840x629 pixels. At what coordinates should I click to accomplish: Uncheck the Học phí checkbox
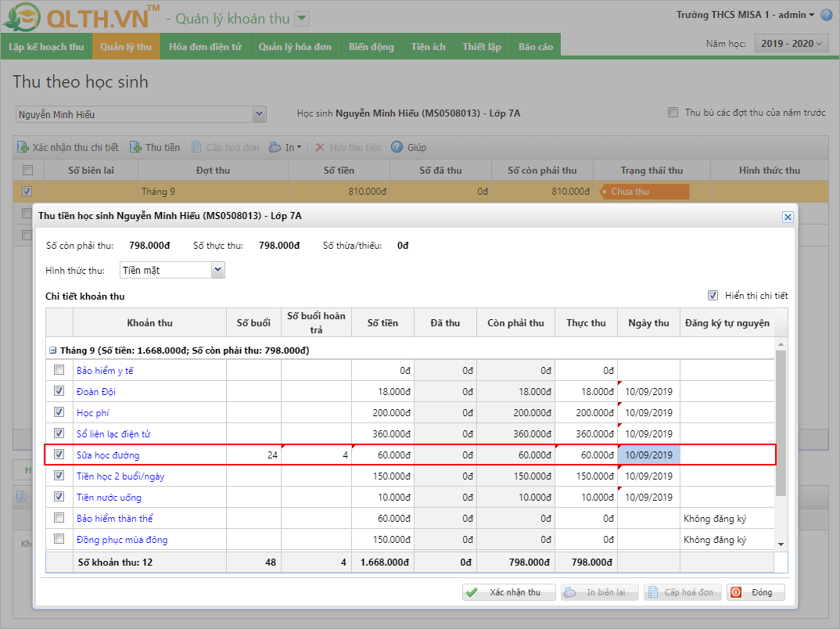click(x=59, y=412)
